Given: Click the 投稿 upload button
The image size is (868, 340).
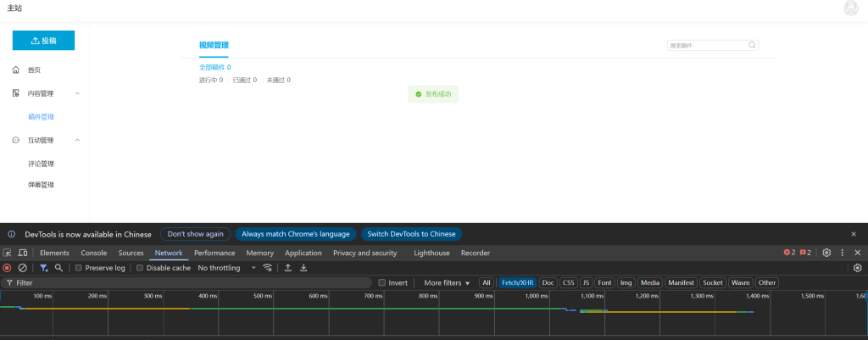Looking at the screenshot, I should [x=43, y=40].
